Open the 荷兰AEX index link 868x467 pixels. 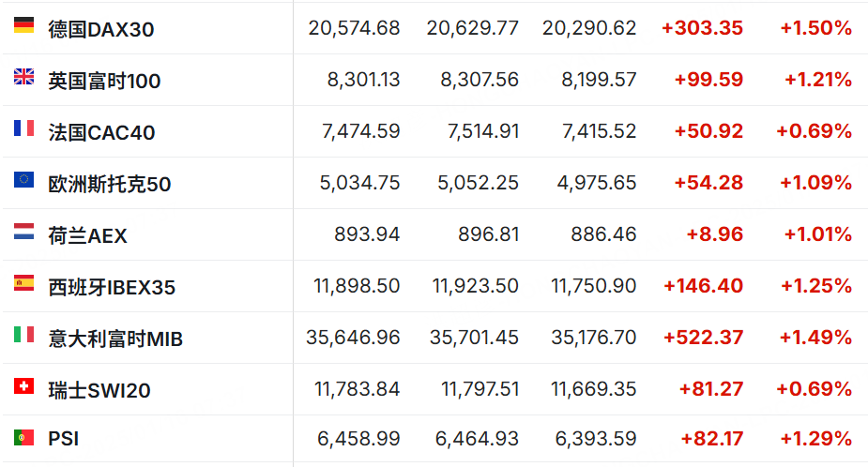click(x=87, y=235)
